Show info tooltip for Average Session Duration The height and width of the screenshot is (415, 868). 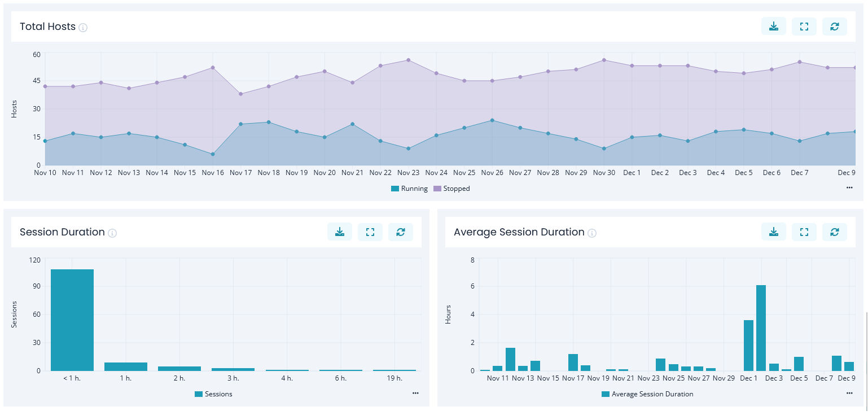tap(592, 233)
